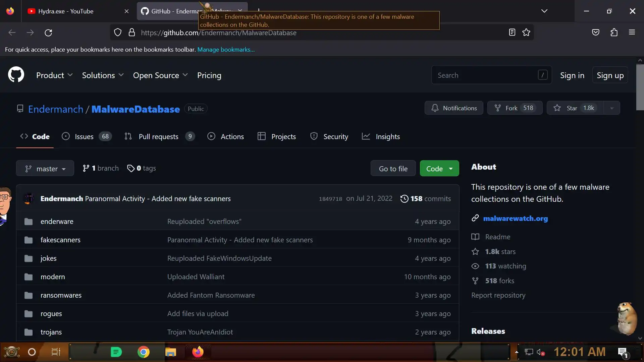
Task: Switch to the Issues tab
Action: coord(84,136)
